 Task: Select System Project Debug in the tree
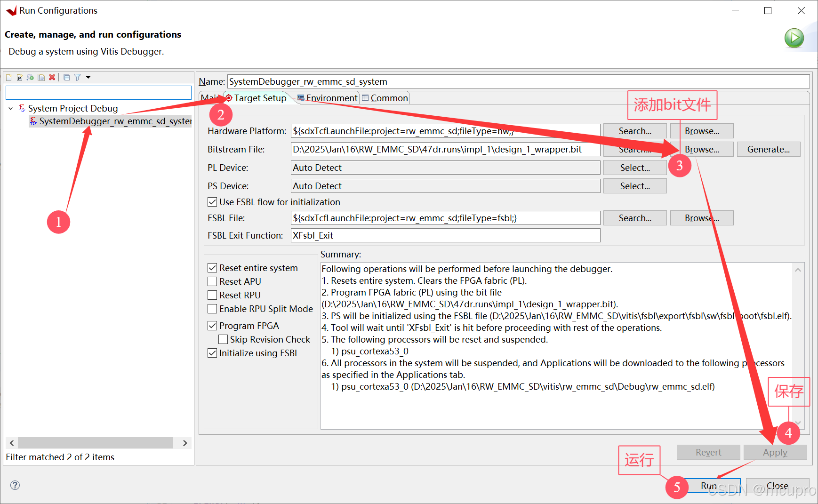click(x=73, y=108)
